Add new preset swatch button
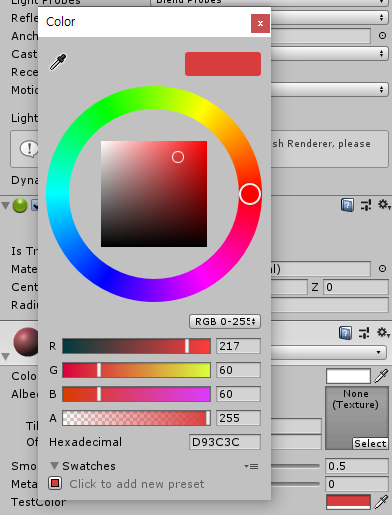The image size is (392, 515). [55, 483]
